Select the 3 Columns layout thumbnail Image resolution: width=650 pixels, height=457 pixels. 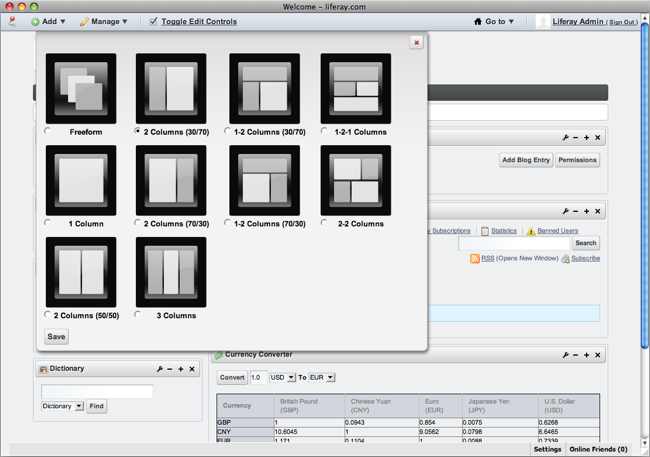[x=171, y=272]
